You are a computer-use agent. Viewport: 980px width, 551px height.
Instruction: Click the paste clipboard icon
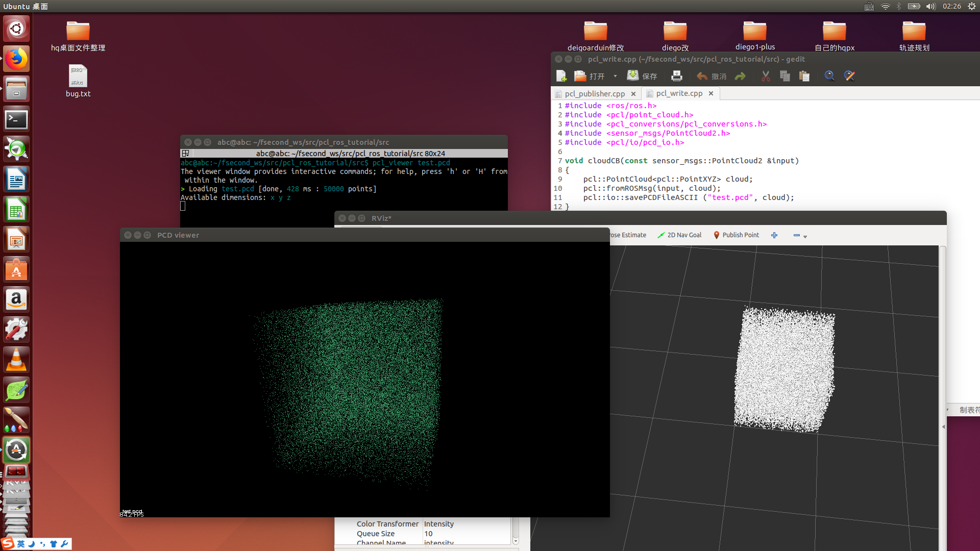point(804,76)
